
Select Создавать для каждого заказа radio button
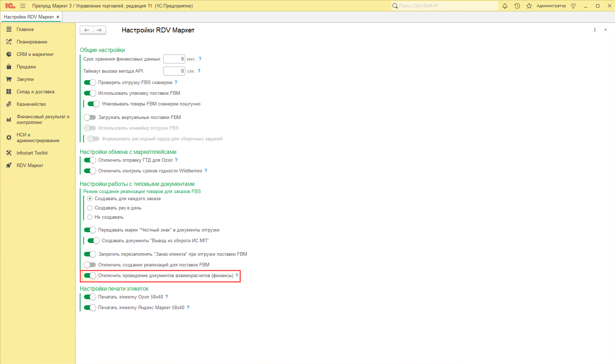tap(90, 199)
